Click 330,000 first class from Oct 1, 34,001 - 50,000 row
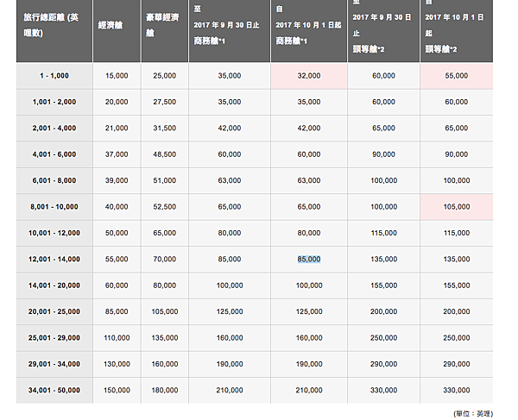This screenshot has width=518, height=420. (456, 391)
